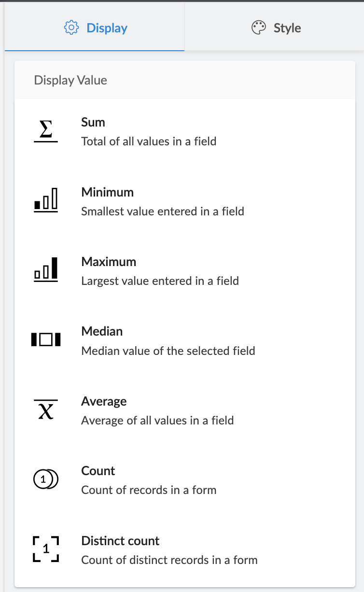Screen dimensions: 364x592
Task: Click the Maximum bar chart icon
Action: [x=46, y=271]
